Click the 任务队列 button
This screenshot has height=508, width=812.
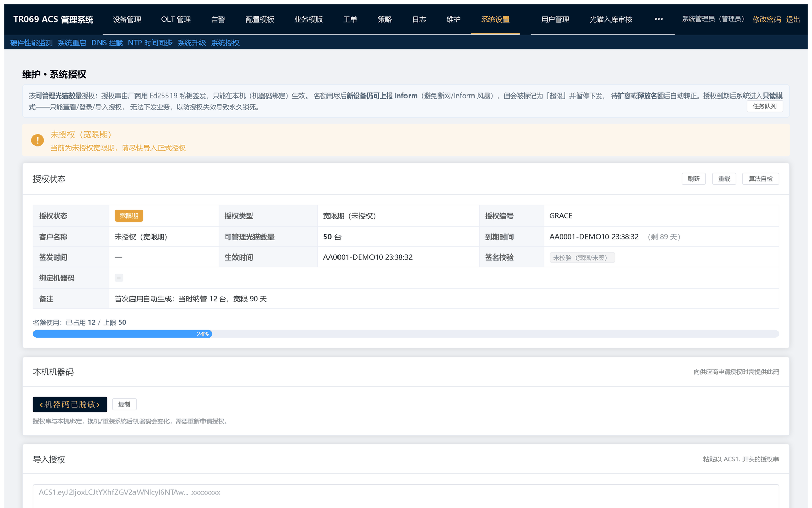coord(765,106)
